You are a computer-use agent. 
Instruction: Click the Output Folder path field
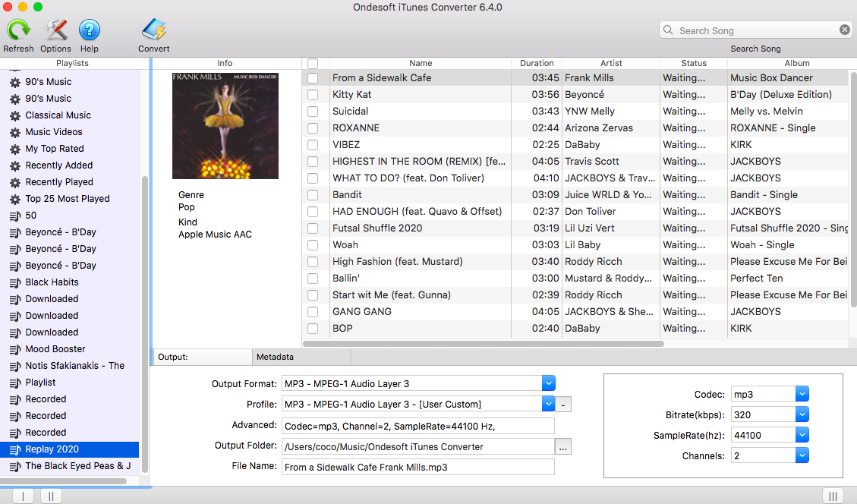point(418,446)
